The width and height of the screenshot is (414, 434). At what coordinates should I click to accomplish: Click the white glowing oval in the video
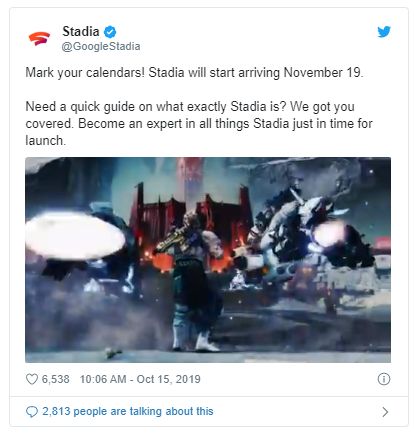75,235
